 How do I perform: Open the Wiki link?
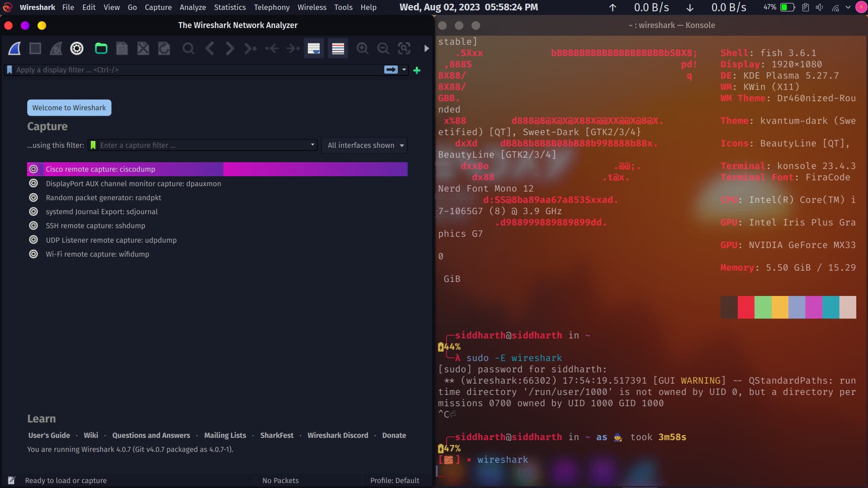(91, 435)
